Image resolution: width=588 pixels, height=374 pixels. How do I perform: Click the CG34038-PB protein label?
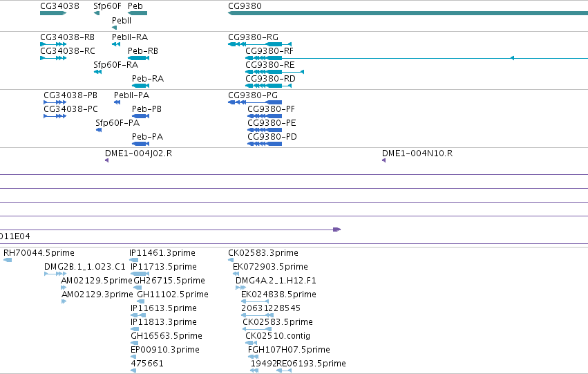click(70, 95)
